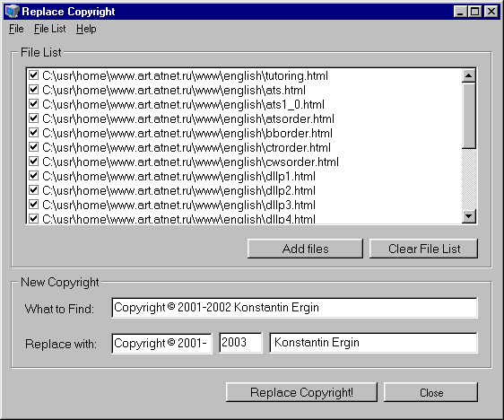The width and height of the screenshot is (504, 420).
Task: Click the Clear File List button
Action: coord(423,249)
